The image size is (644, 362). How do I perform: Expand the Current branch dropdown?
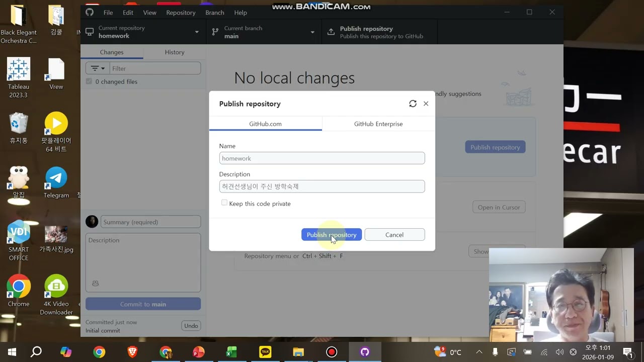[x=264, y=32]
